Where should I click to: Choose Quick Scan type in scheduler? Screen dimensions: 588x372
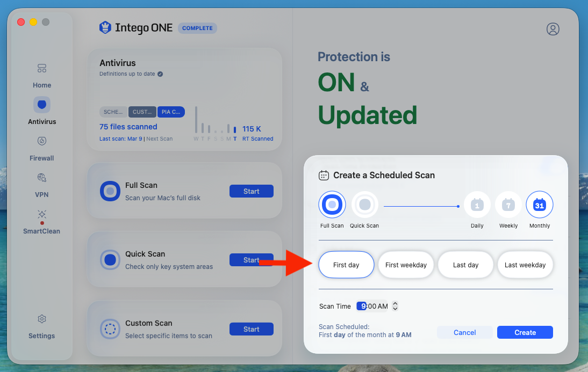click(364, 205)
